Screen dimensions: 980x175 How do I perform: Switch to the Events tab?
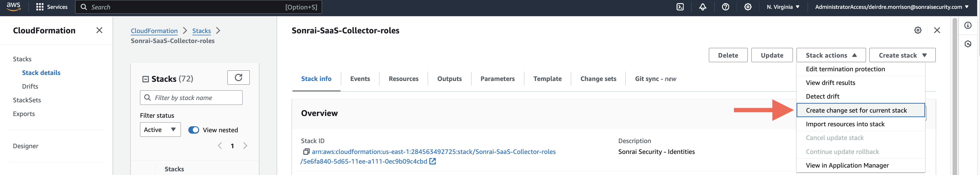(x=360, y=79)
